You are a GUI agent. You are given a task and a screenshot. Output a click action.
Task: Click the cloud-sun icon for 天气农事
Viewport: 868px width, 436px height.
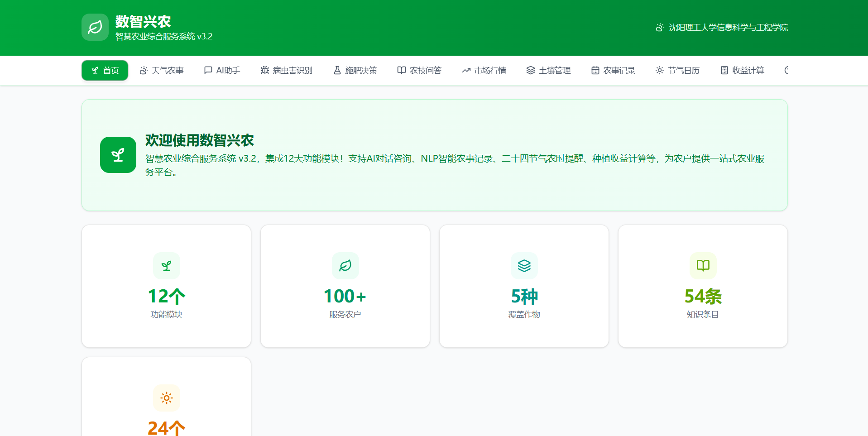coord(144,70)
